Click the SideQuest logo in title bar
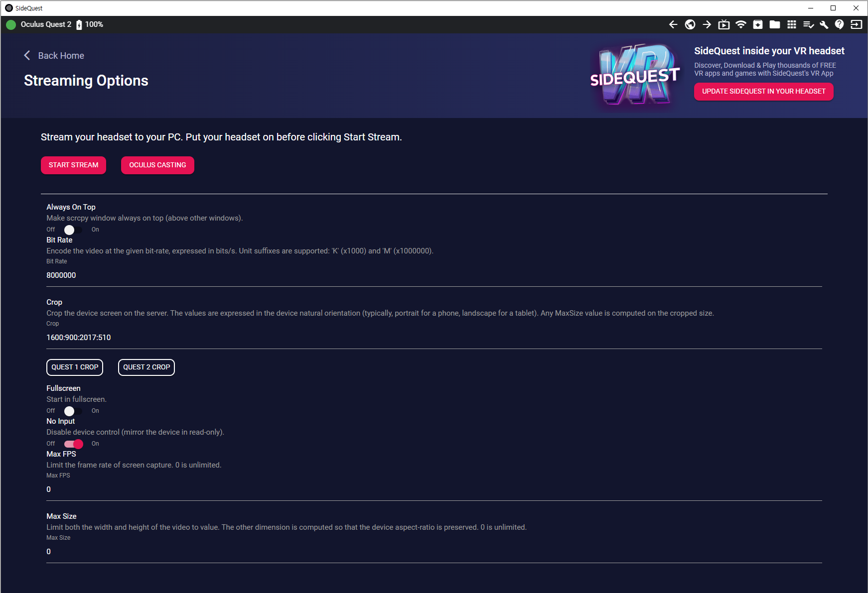 (x=9, y=8)
